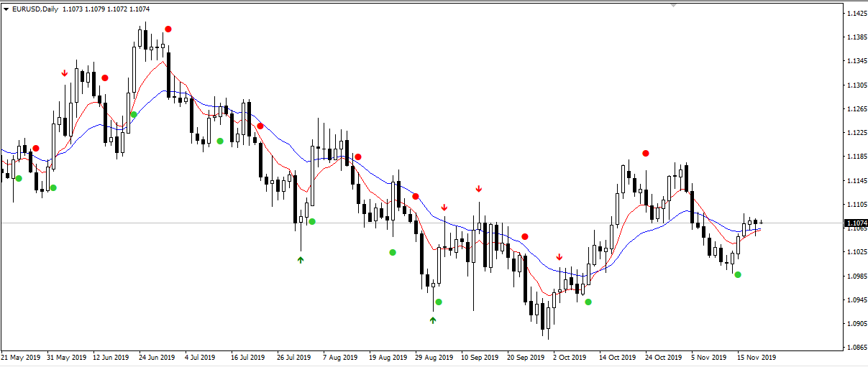Click the triangle beside EURUSD,Daily title
Screen dimensions: 868x367
tap(6, 9)
